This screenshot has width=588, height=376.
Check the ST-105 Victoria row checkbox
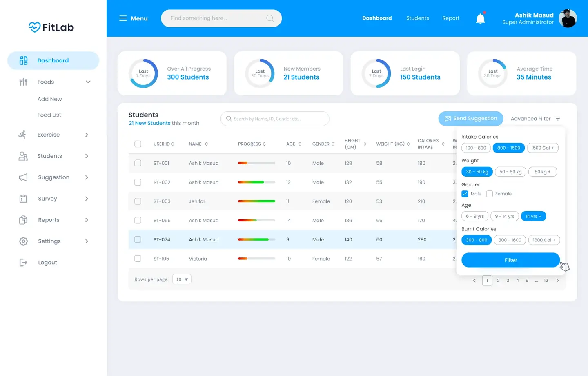[x=138, y=259]
